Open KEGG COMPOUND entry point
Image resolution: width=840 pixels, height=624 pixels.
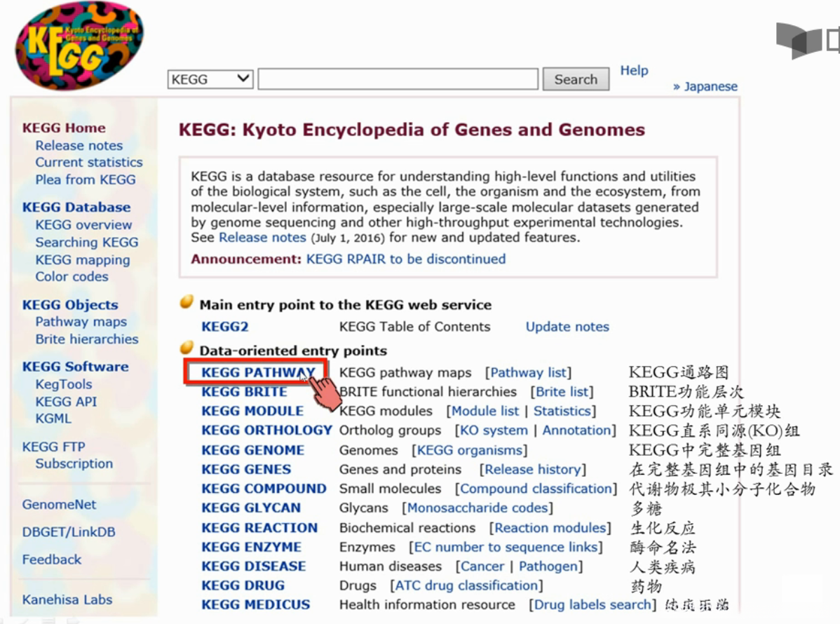(x=264, y=489)
